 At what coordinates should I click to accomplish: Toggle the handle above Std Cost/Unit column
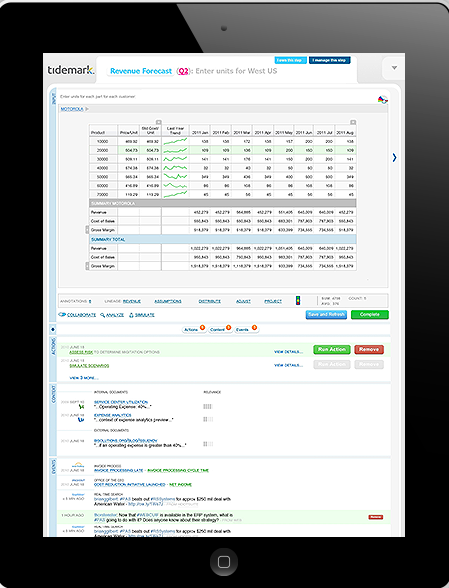pos(159,122)
